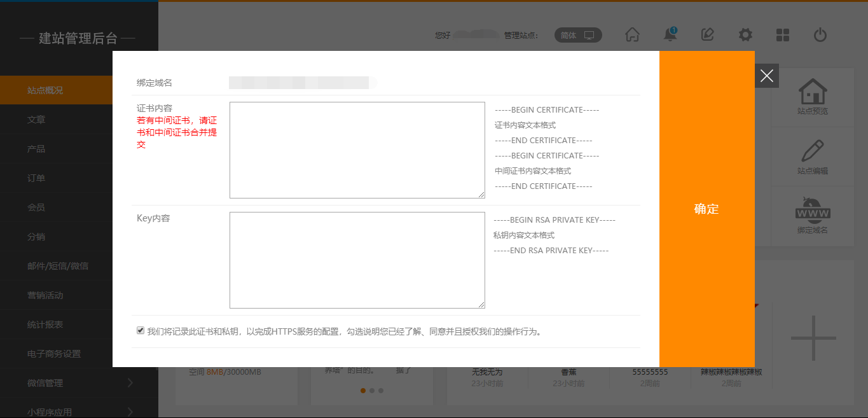The width and height of the screenshot is (868, 418).
Task: Open the four-squares apps grid icon
Action: 783,35
